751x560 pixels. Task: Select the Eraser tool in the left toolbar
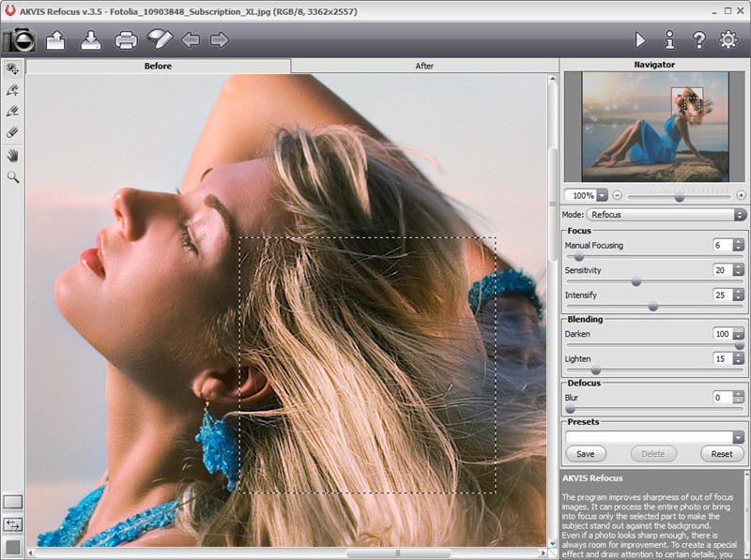tap(13, 132)
